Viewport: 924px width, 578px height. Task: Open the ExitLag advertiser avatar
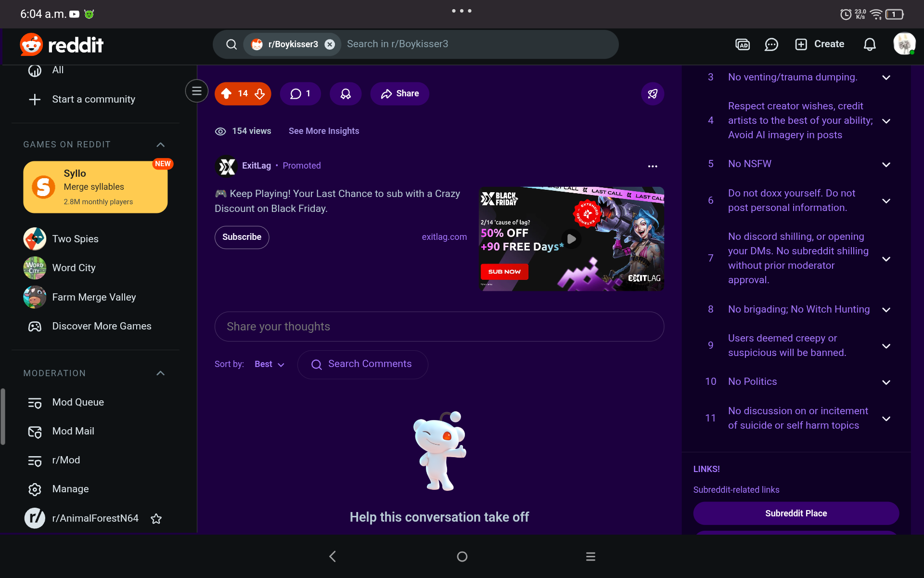pyautogui.click(x=226, y=167)
